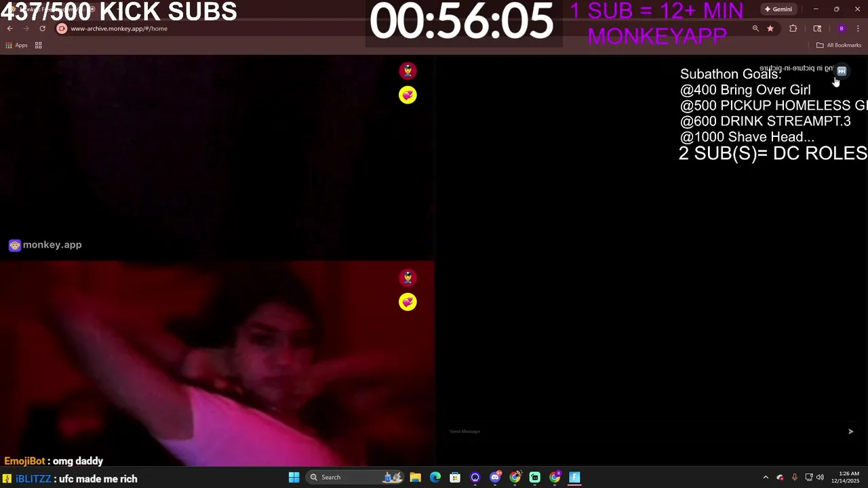Reload the monkey.app page
This screenshot has height=488, width=868.
42,28
